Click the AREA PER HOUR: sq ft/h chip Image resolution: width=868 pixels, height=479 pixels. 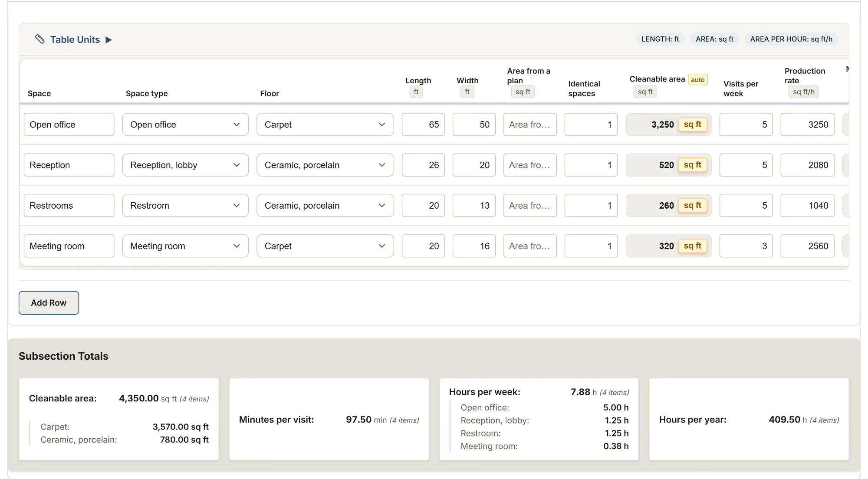(x=791, y=39)
